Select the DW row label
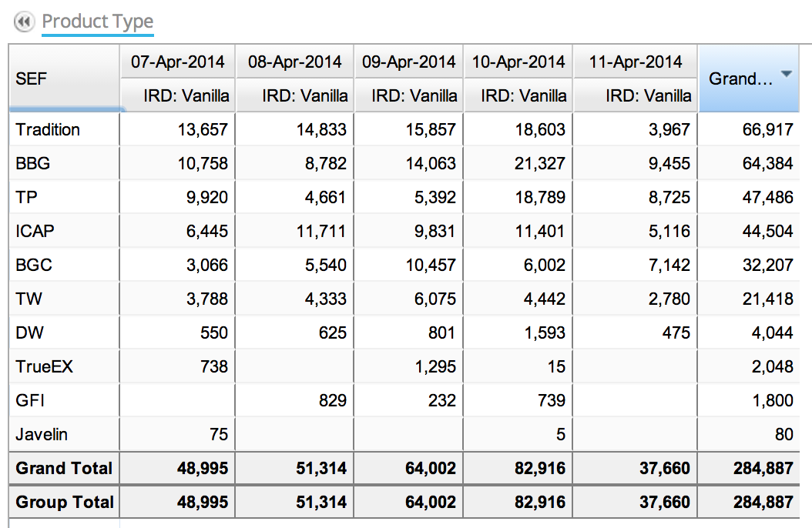Image resolution: width=812 pixels, height=528 pixels. [29, 333]
